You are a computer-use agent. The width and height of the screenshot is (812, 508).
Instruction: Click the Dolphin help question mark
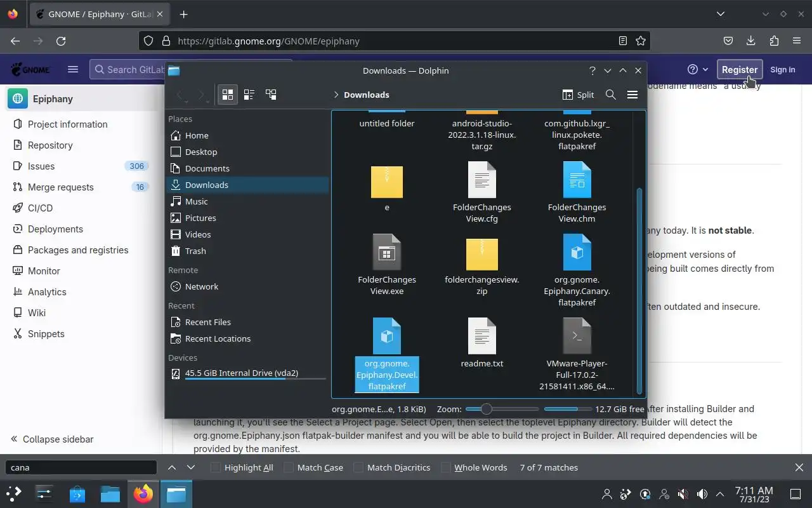[x=592, y=70]
